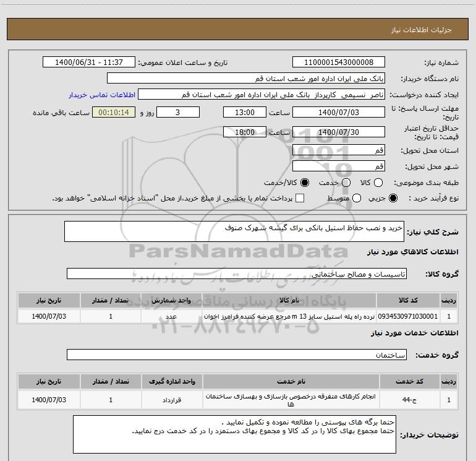The height and width of the screenshot is (461, 476).
Task: Click the response time 13:00 field
Action: pyautogui.click(x=245, y=113)
